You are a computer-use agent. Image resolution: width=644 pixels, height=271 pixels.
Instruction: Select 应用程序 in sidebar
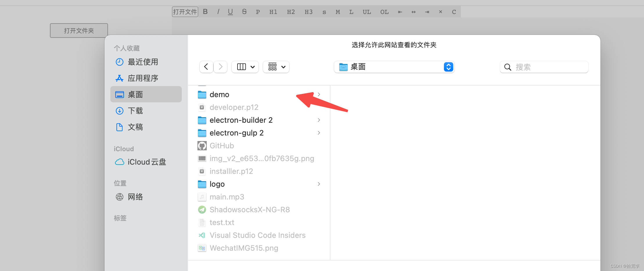point(146,78)
